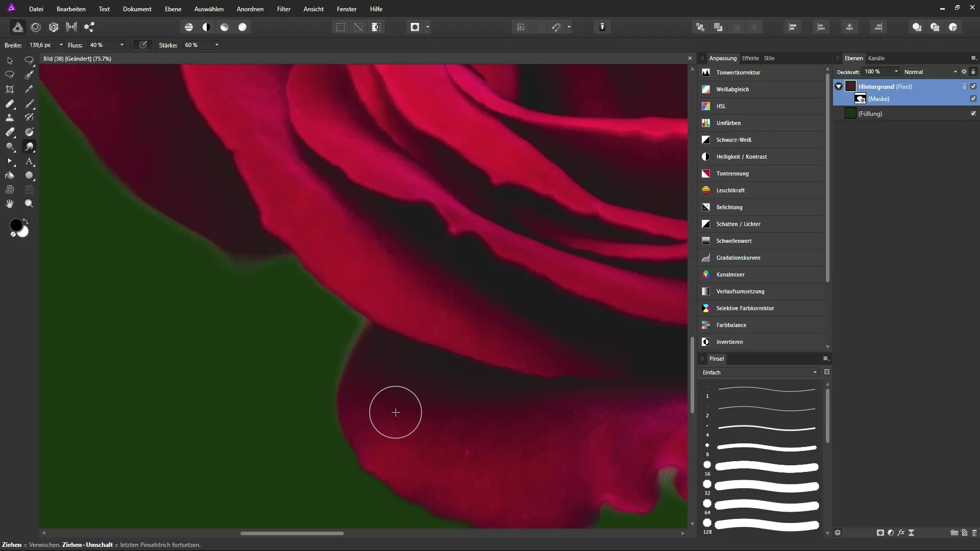Open the Deckkraft opacity dropdown
Image resolution: width=980 pixels, height=551 pixels.
tap(896, 72)
